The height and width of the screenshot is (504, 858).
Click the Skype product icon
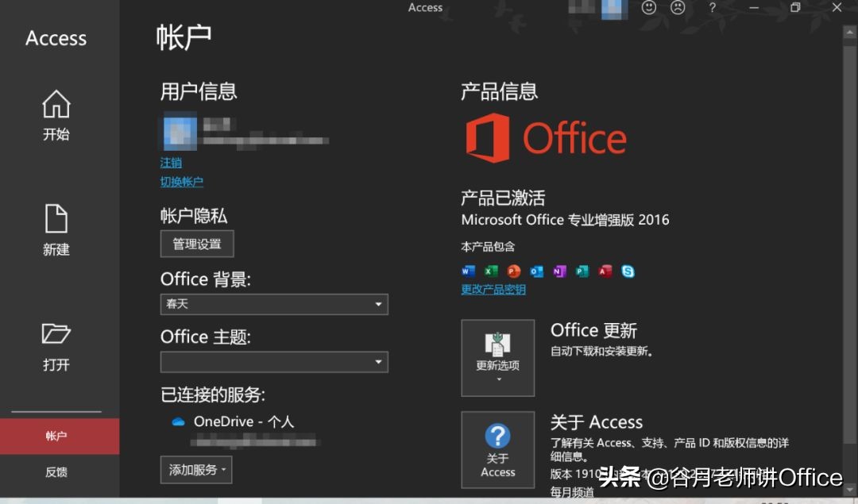tap(628, 271)
